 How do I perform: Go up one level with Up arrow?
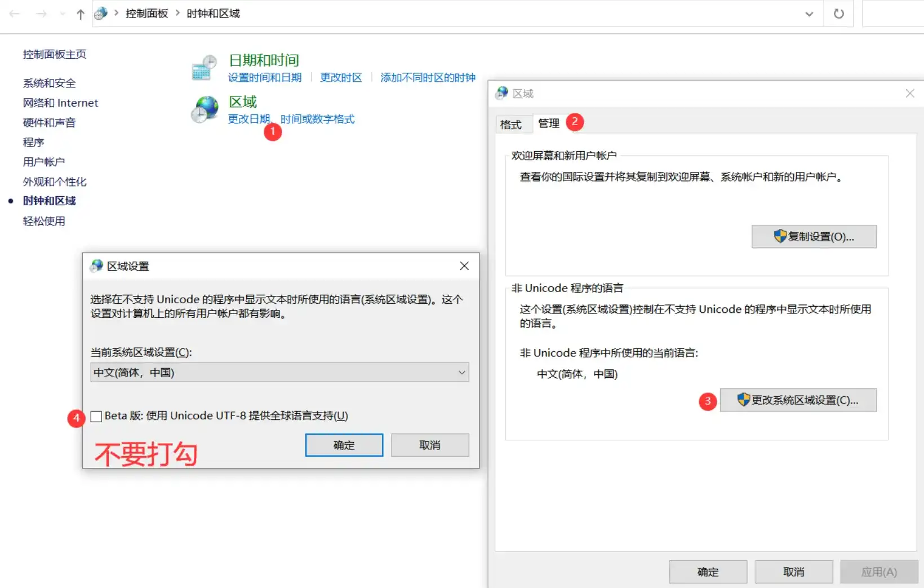(80, 14)
